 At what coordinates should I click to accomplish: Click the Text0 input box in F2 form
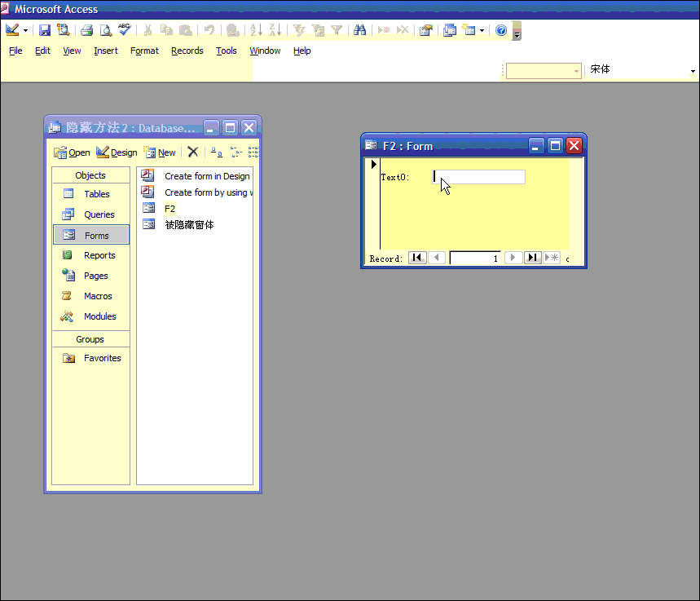[479, 177]
